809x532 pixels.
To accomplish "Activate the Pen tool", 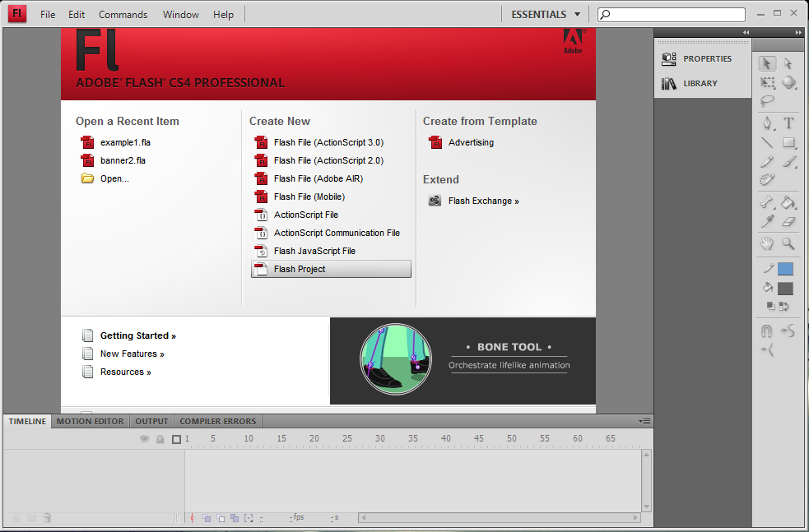I will coord(767,123).
